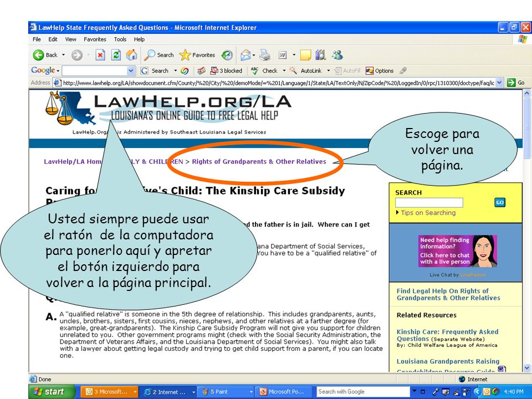Open the Research book icon
The height and width of the screenshot is (399, 532).
point(320,55)
